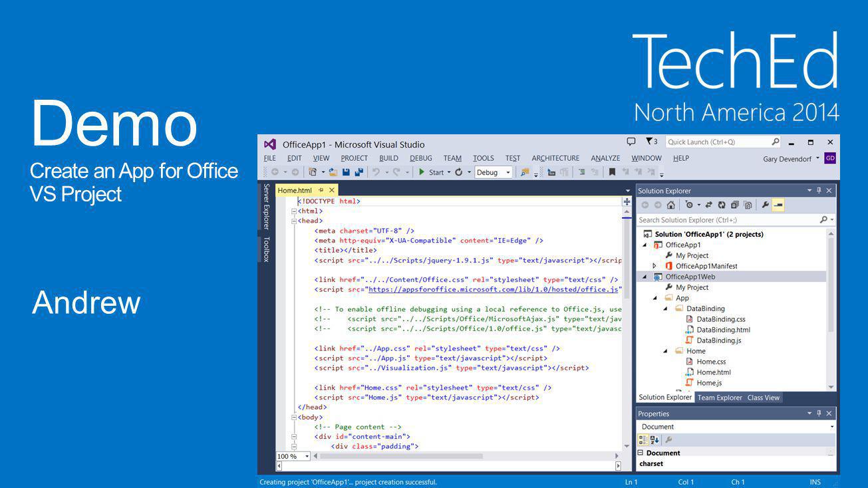This screenshot has width=868, height=488.
Task: Open the Server Explorer side tab
Action: [266, 207]
